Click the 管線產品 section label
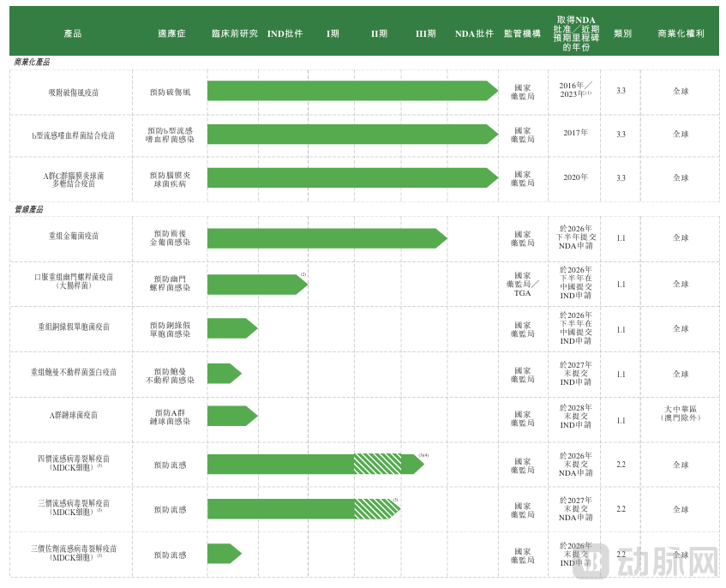The image size is (726, 588). coord(28,209)
